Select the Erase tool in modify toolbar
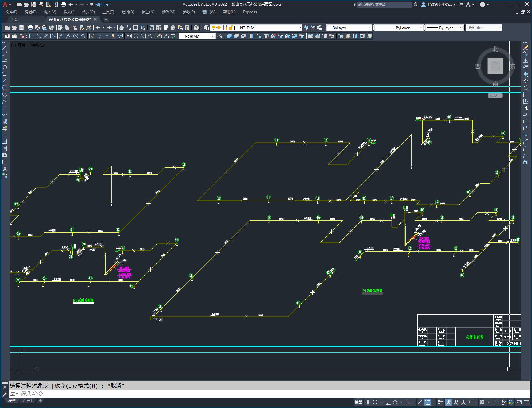Viewport: 532px width, 408px height. click(526, 47)
